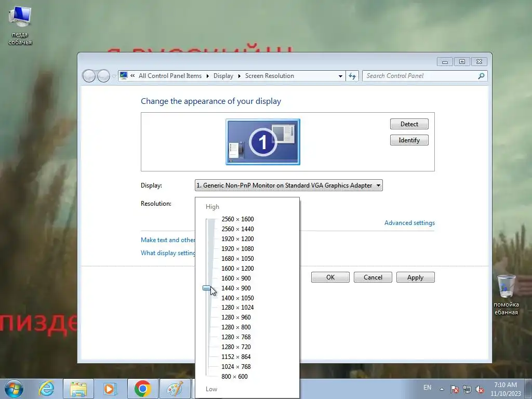Click the monitor 1 preview thumbnail

[x=263, y=142]
